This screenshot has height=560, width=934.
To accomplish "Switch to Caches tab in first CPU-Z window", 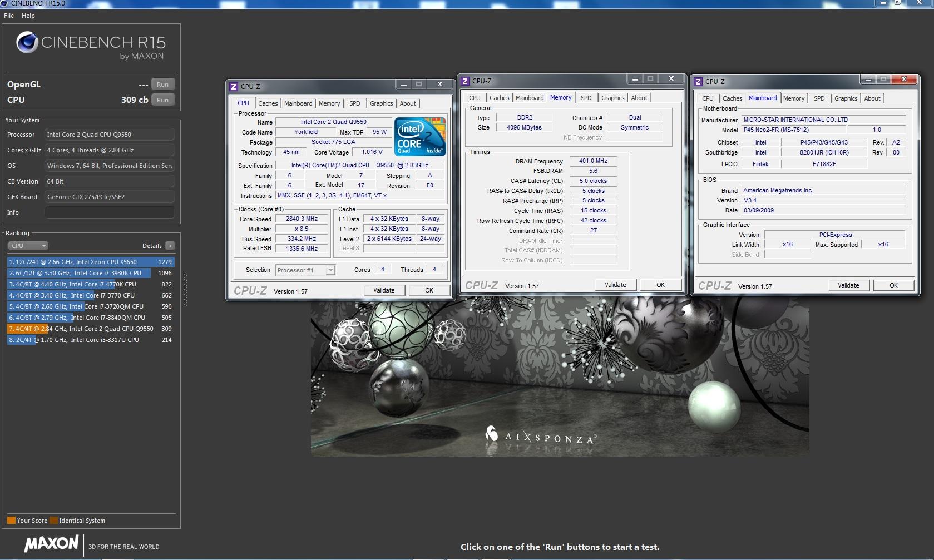I will tap(268, 103).
